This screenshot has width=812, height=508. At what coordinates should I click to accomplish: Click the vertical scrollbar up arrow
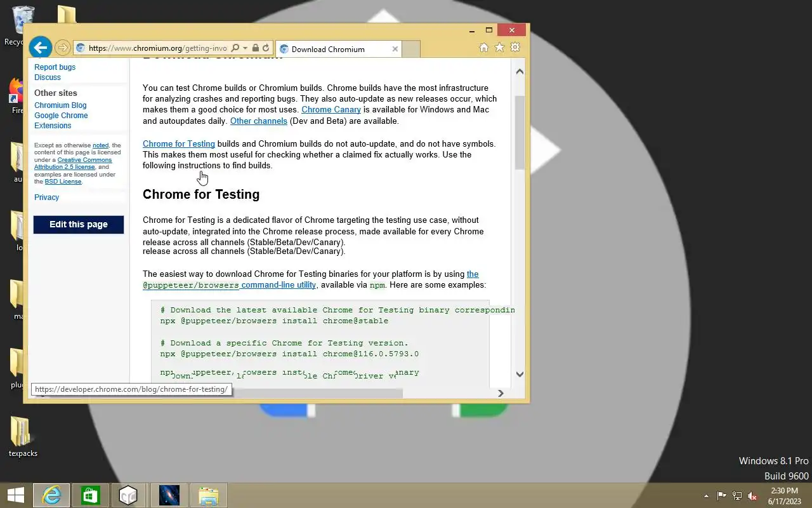[520, 71]
